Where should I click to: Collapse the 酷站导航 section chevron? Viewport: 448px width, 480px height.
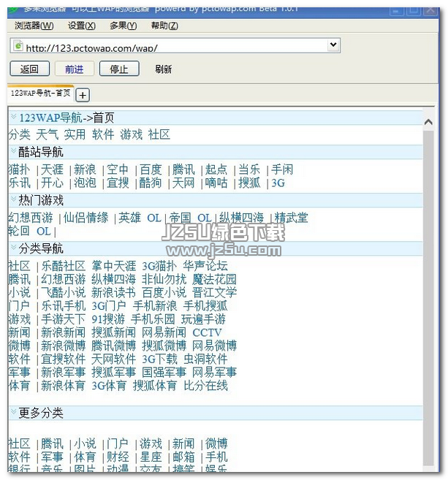click(x=13, y=151)
